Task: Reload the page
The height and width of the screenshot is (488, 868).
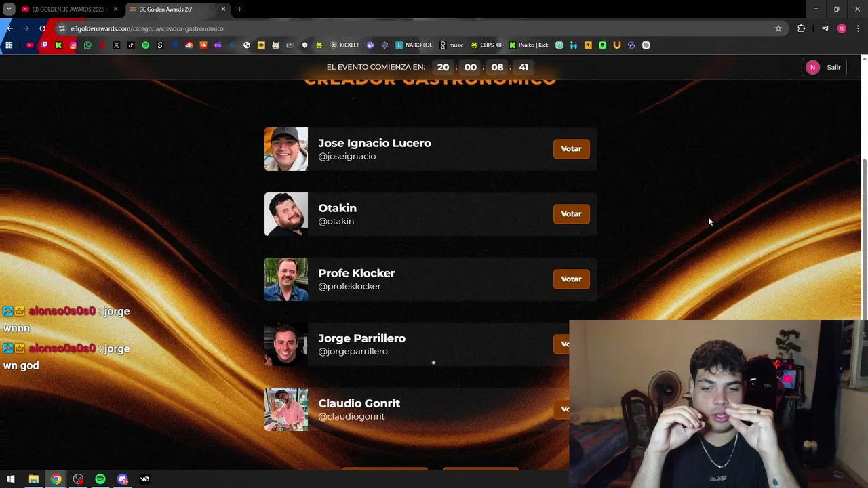Action: [42, 28]
